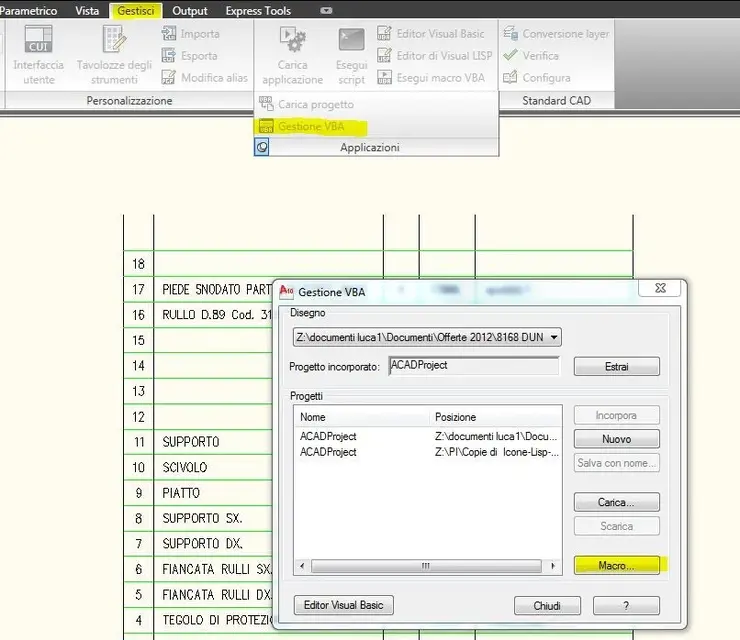Click the Carica applicazione icon
This screenshot has height=640, width=740.
click(x=292, y=42)
